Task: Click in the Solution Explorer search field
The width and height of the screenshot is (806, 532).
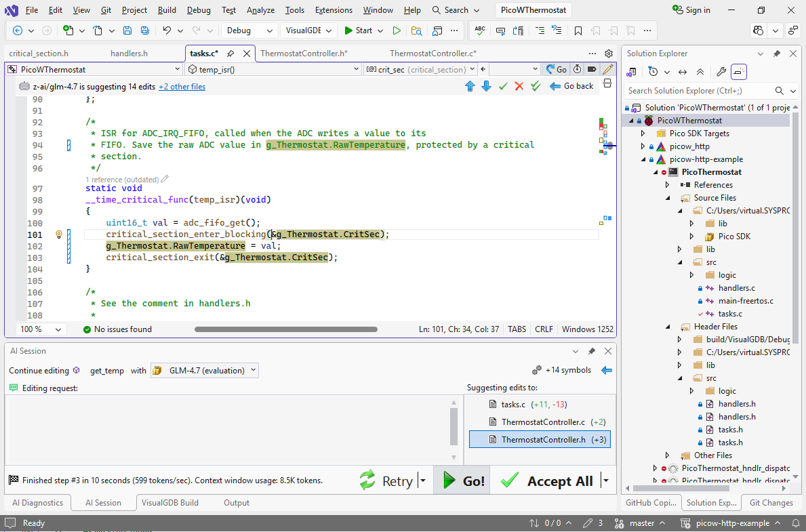Action: coord(698,91)
